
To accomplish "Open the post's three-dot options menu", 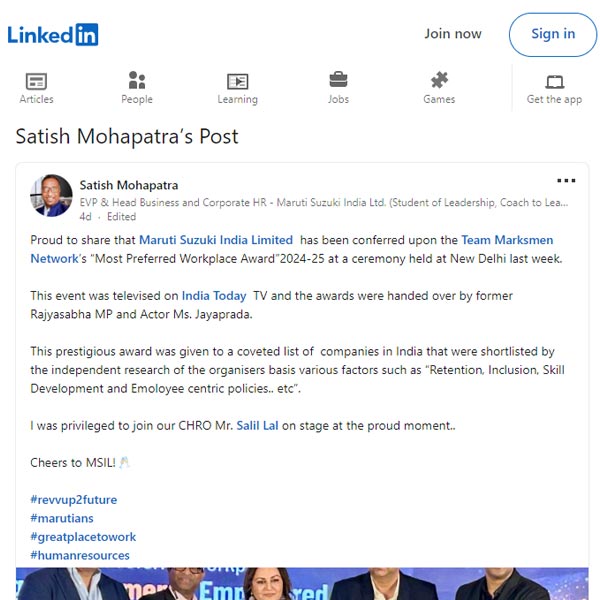I will (x=566, y=181).
